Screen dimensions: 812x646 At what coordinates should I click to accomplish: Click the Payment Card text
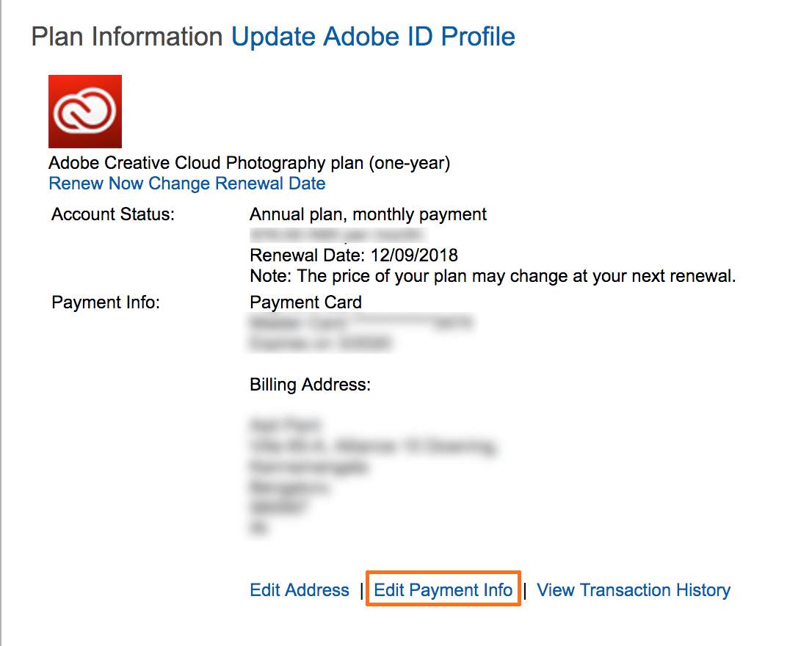coord(305,302)
